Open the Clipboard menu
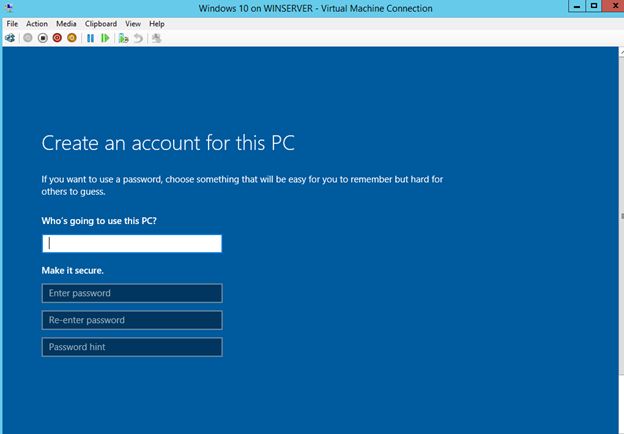 coord(101,24)
